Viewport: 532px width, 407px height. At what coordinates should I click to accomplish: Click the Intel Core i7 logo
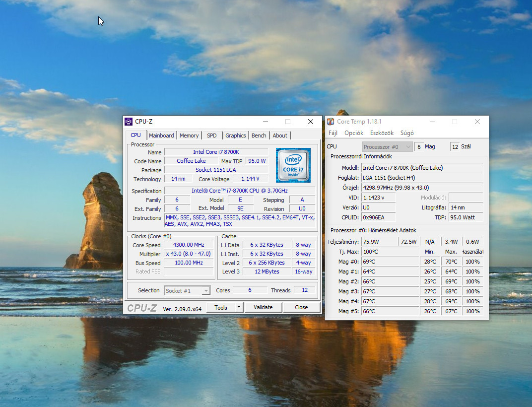(293, 165)
